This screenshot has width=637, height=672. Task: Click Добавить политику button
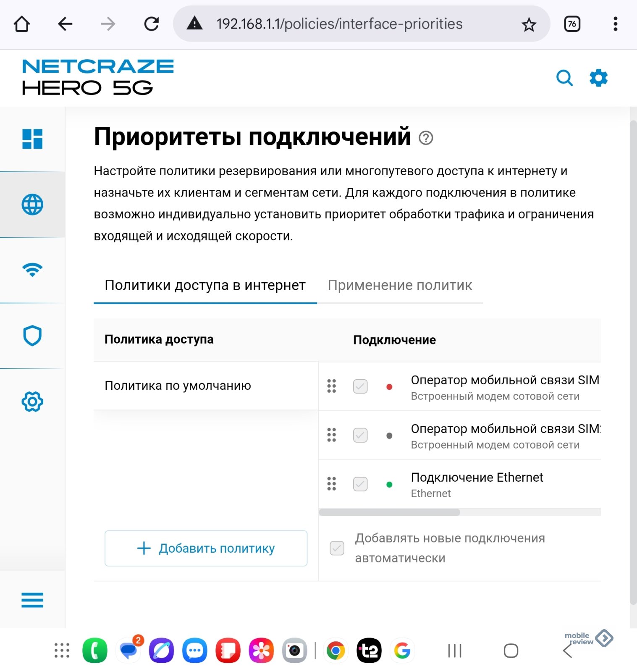[x=206, y=548]
